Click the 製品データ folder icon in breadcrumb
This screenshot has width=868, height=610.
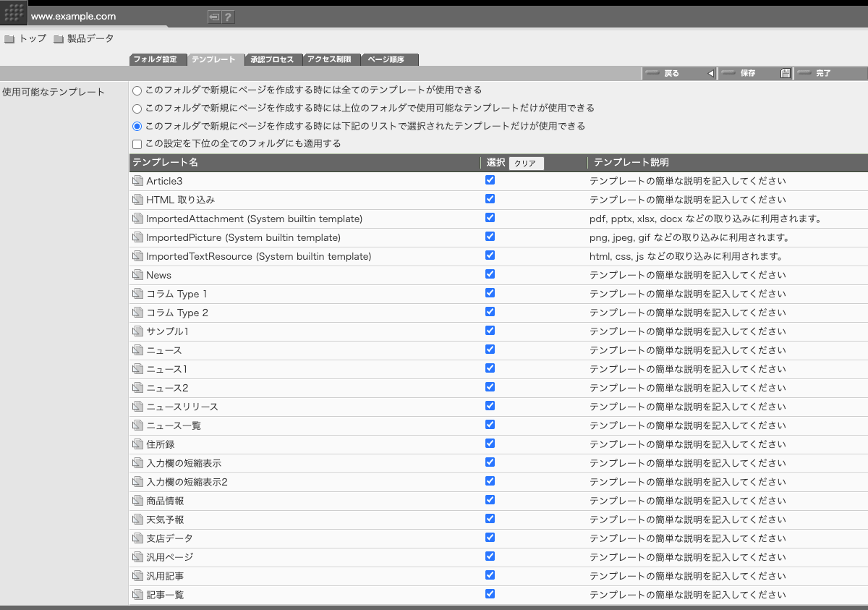point(59,39)
